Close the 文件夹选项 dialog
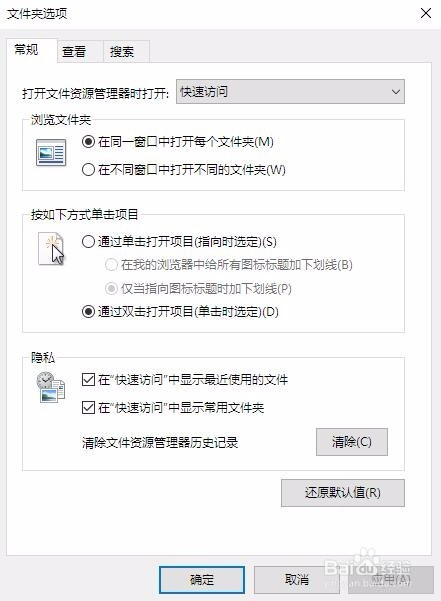Image resolution: width=441 pixels, height=601 pixels. tap(426, 13)
